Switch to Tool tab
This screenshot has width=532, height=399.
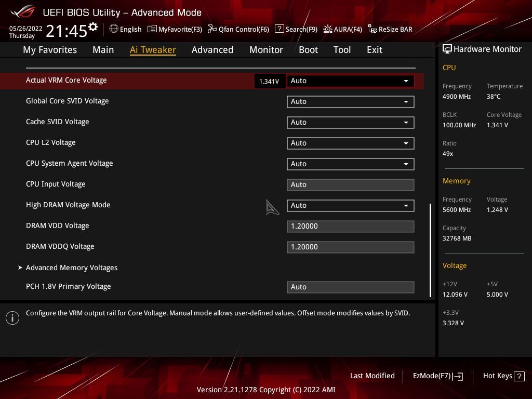(x=342, y=50)
